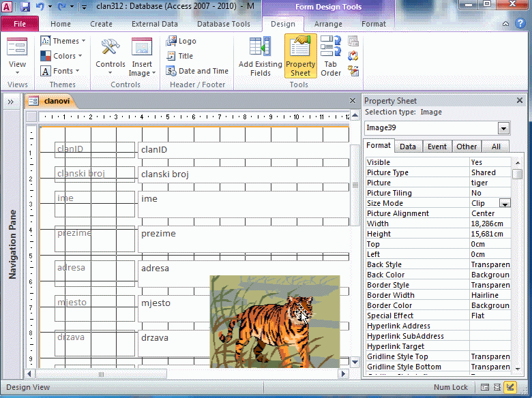Open the Tab Order tool
532x398 pixels.
331,56
